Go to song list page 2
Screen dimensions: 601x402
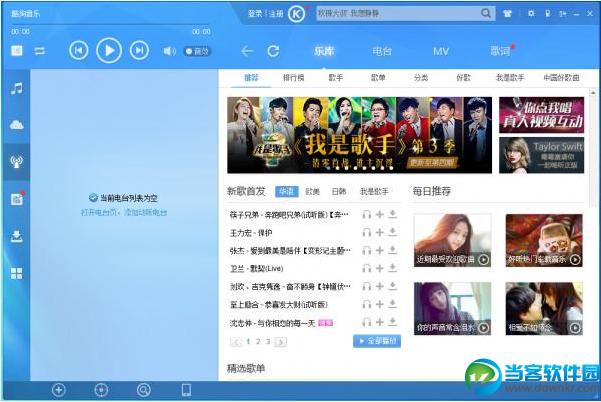[x=258, y=341]
